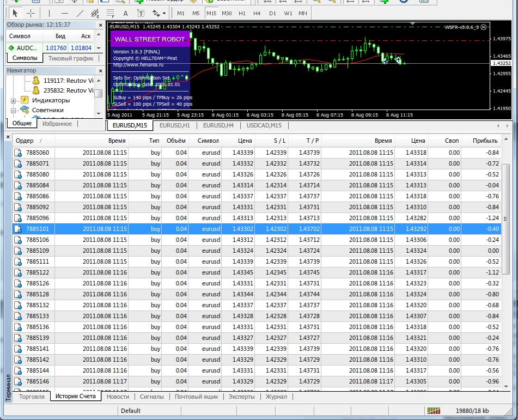Switch chart to MN timeframe
Screen dimensions: 518x420
pos(303,13)
